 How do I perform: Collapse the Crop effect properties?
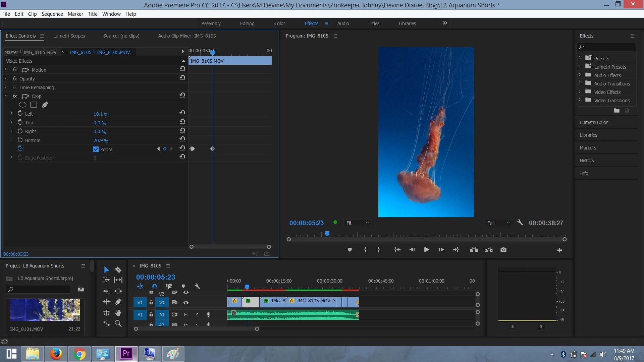(6, 96)
